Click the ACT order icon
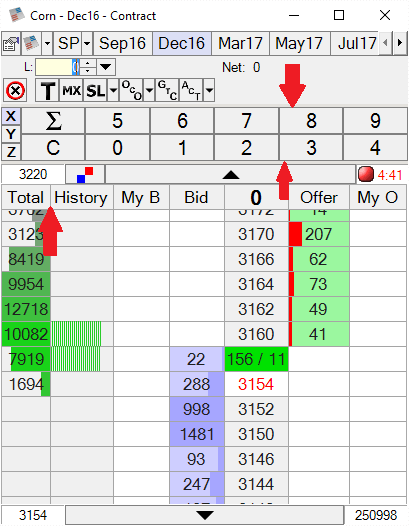 pos(191,90)
